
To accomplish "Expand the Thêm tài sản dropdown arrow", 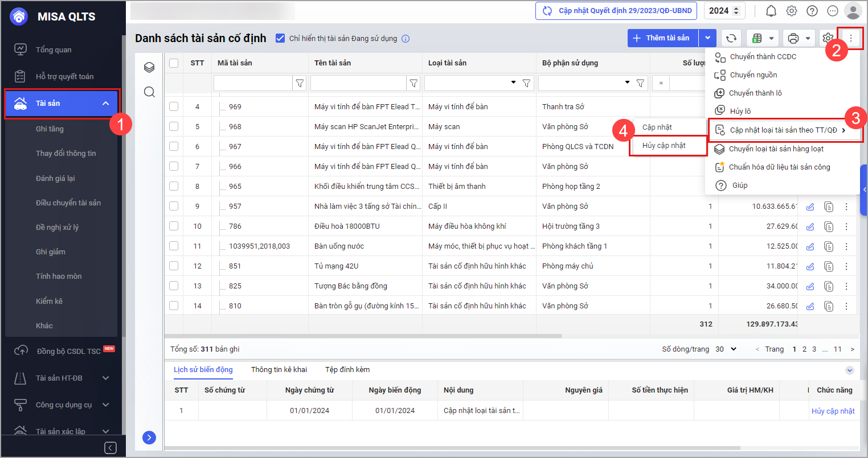I will 707,38.
